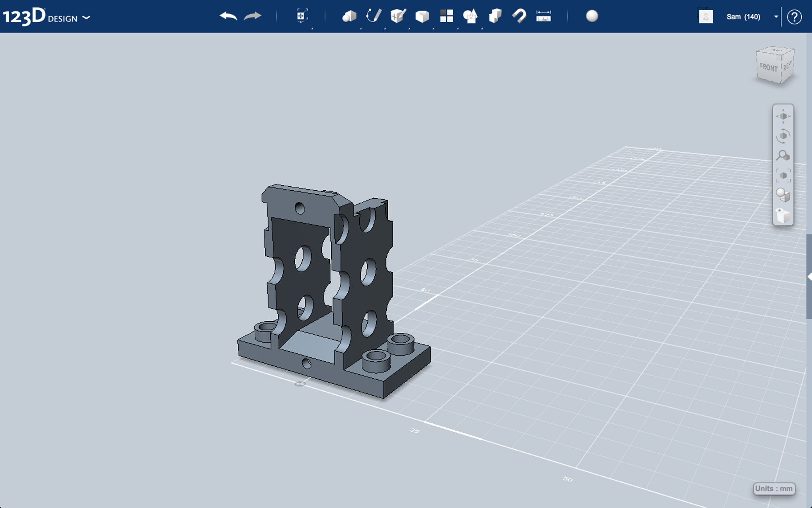
Task: Open the Modify tools menu
Action: 422,16
